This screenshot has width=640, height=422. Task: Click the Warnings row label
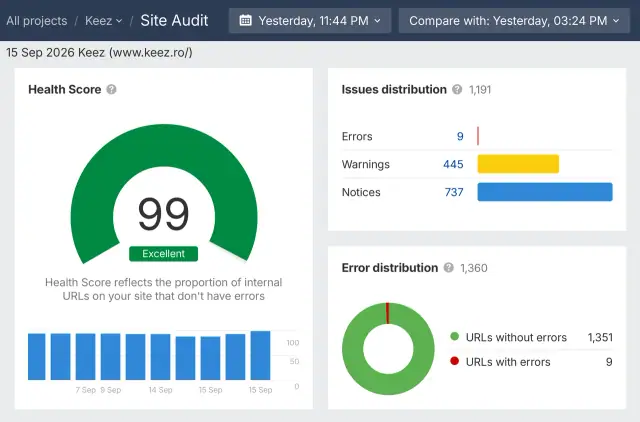[366, 164]
